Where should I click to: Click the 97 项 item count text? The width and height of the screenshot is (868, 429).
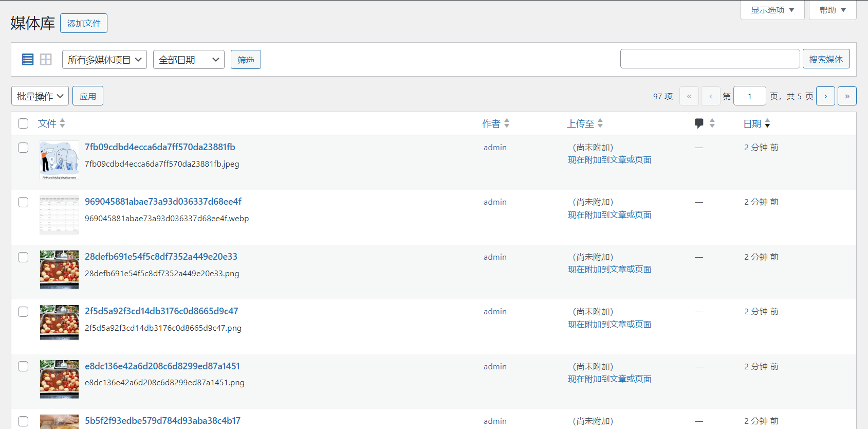click(x=663, y=96)
